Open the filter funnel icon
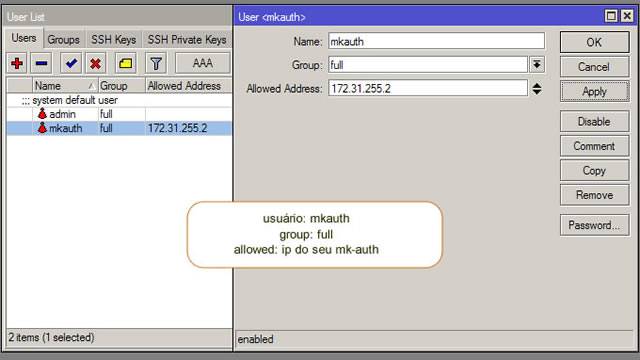The height and width of the screenshot is (360, 640). pos(156,63)
